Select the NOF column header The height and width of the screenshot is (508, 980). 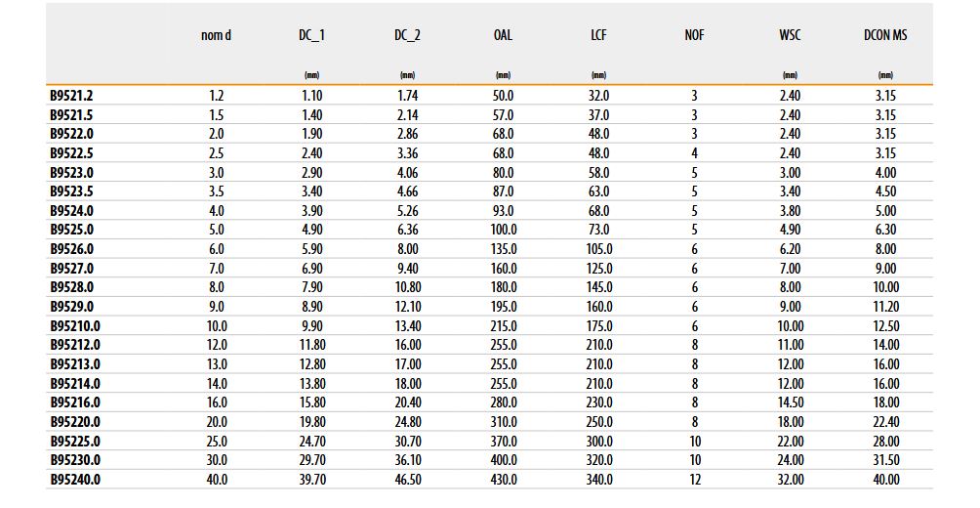click(694, 35)
